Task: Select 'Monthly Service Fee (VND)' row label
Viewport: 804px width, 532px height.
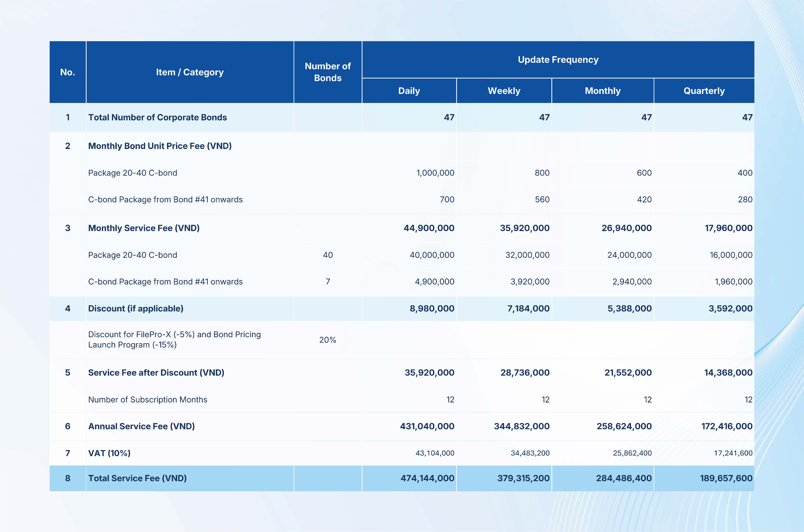Action: 144,228
